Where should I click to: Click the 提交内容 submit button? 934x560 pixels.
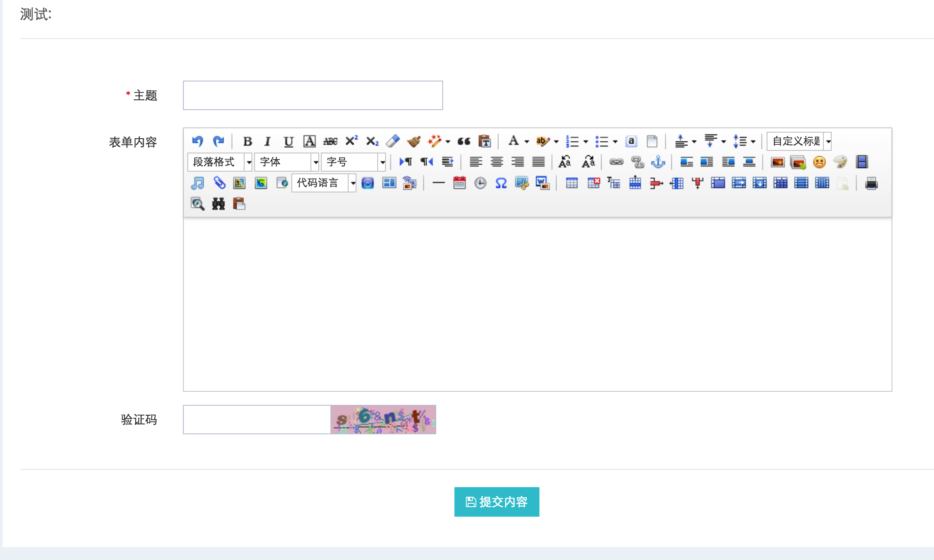[496, 502]
